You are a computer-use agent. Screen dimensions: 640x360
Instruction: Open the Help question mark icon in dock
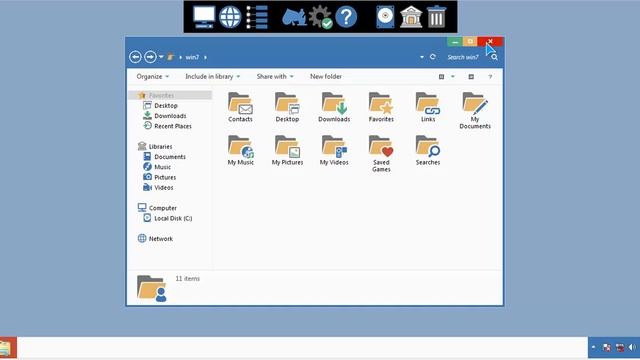pos(346,17)
